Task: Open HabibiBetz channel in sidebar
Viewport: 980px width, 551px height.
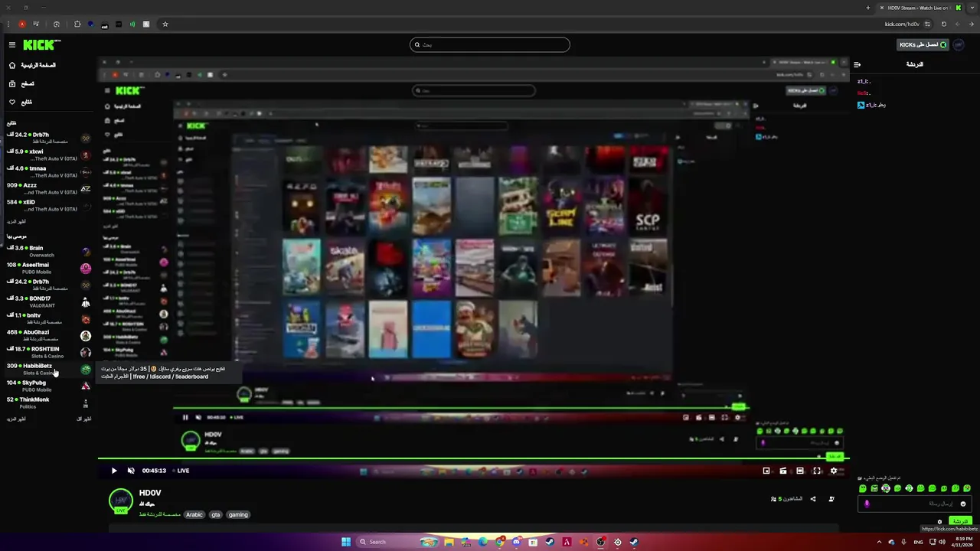Action: click(49, 369)
